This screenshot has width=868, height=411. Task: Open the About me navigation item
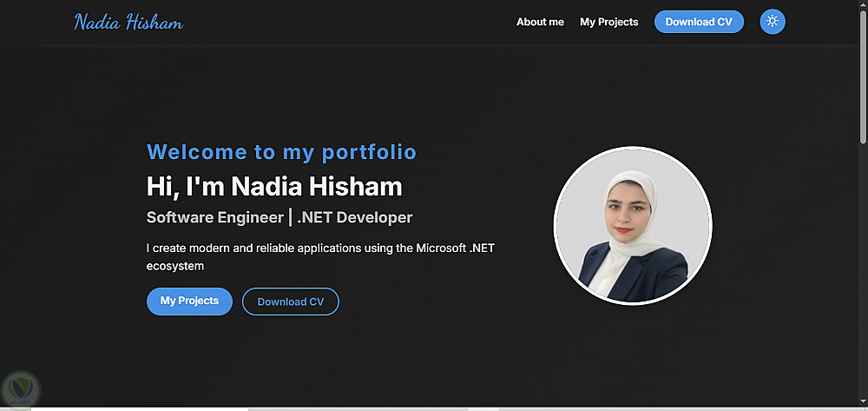pyautogui.click(x=540, y=22)
